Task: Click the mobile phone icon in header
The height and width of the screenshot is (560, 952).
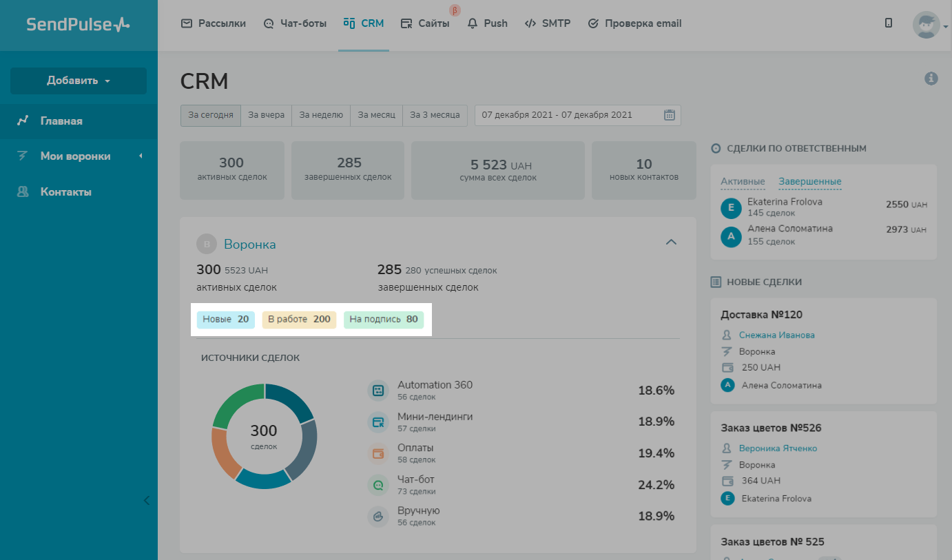Action: click(889, 23)
